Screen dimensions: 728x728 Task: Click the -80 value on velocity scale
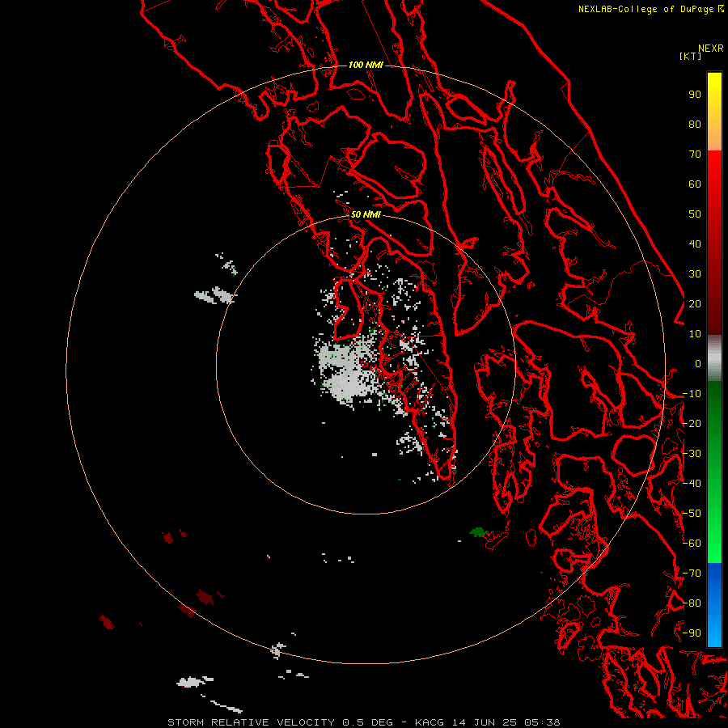coord(692,603)
